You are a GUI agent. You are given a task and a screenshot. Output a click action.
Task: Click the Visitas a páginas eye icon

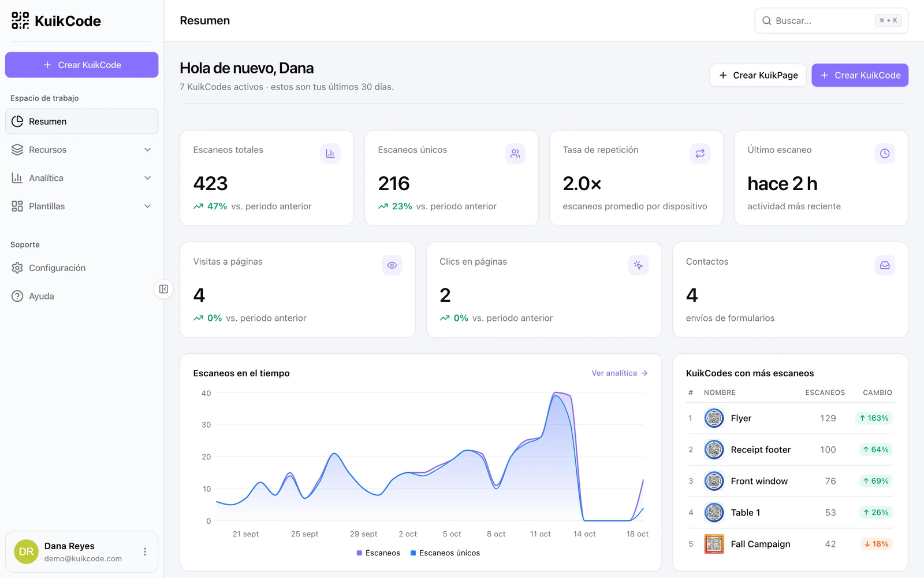pos(392,265)
